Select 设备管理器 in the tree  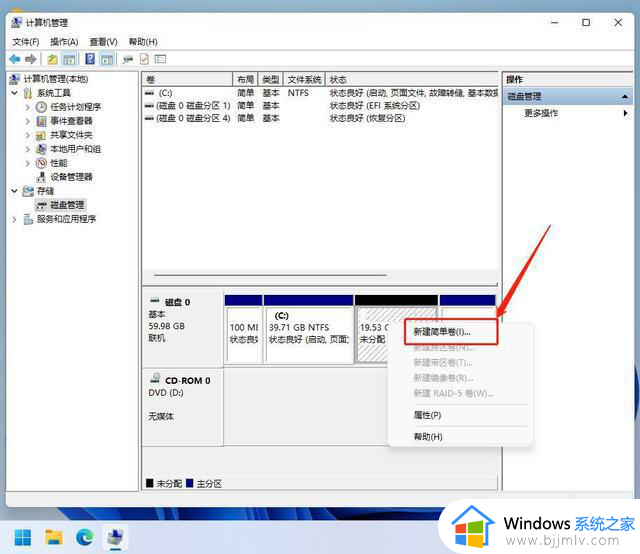click(x=71, y=177)
